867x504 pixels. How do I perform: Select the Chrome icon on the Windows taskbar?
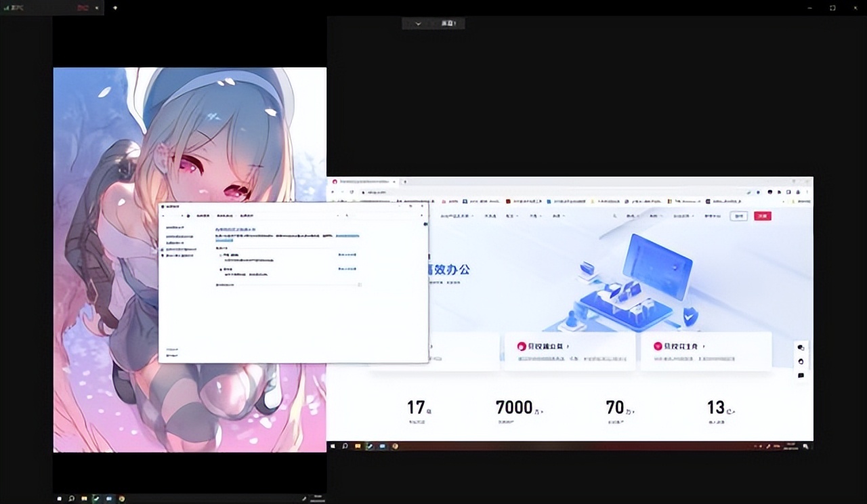coord(396,446)
